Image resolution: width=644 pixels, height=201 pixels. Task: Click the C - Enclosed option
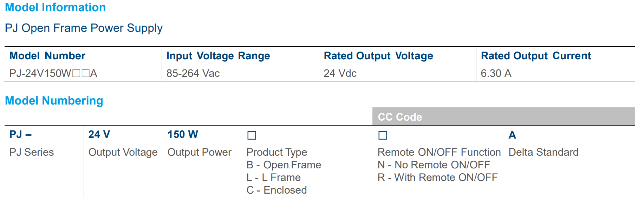[277, 190]
